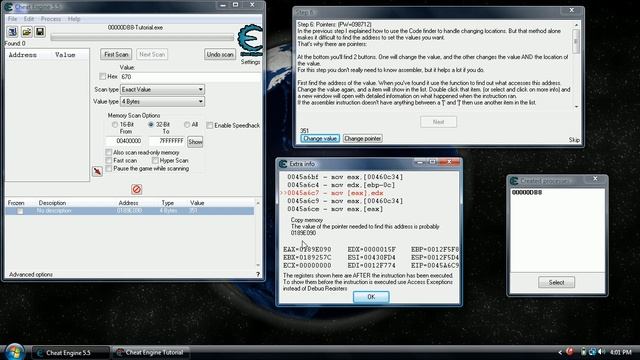Click the save floppy disk icon
Screen dimensions: 640x360
click(x=40, y=32)
